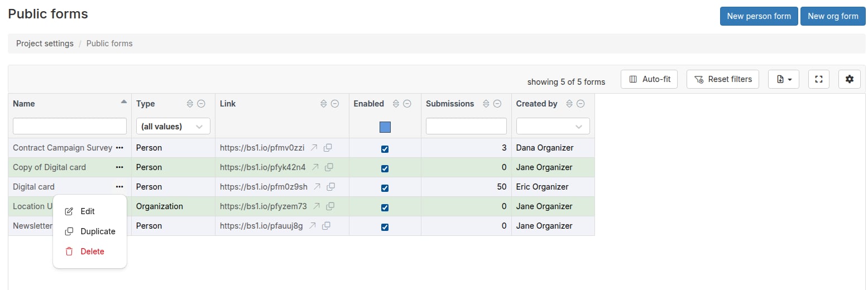Image resolution: width=868 pixels, height=290 pixels.
Task: Open the bs1.io/pfauuj8g link externally
Action: (x=313, y=226)
